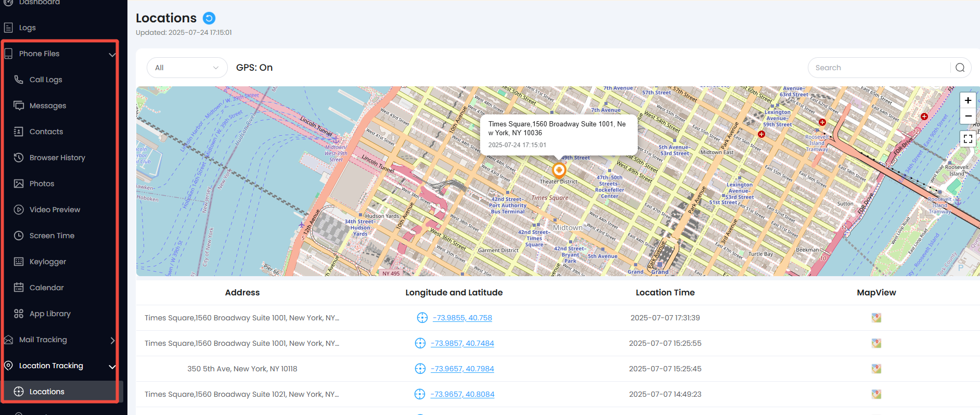This screenshot has height=415, width=980.
Task: Collapse the Phone Files section
Action: [x=112, y=54]
